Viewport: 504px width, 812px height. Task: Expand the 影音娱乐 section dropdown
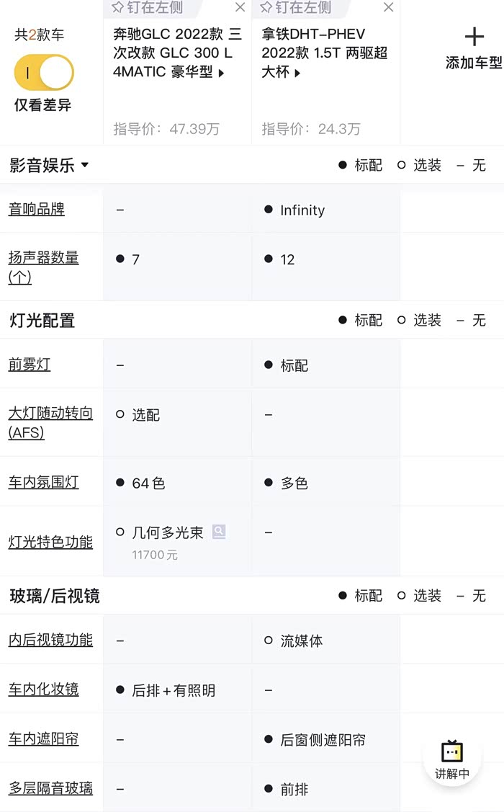coord(85,165)
